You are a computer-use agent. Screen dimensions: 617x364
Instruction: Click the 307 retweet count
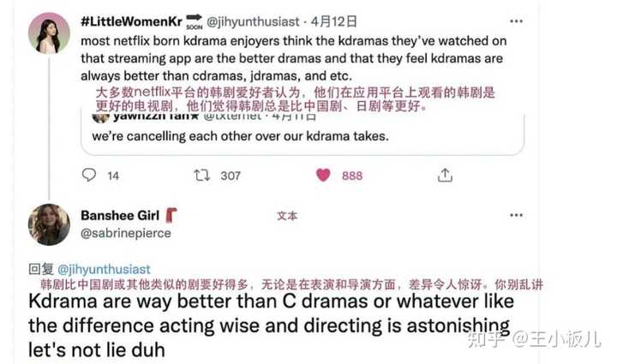(x=231, y=176)
